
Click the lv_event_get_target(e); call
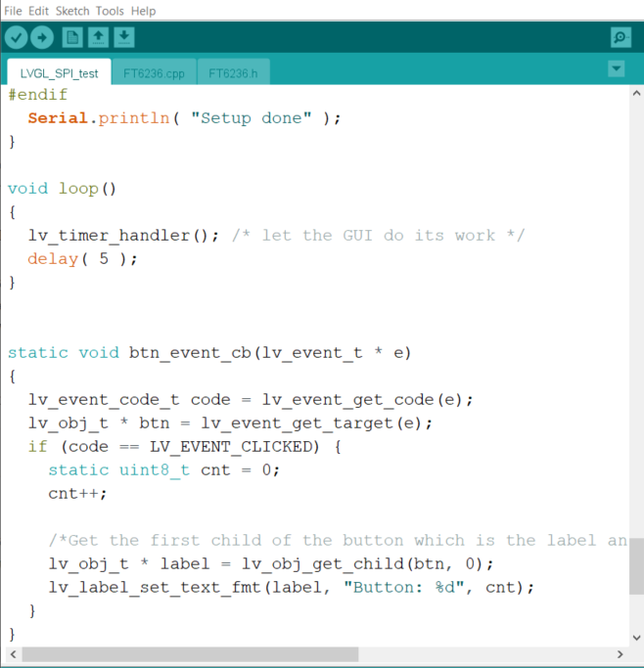point(317,423)
